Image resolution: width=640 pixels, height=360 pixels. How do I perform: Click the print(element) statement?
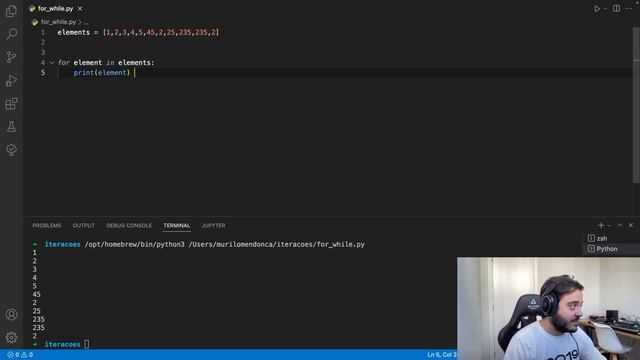(102, 73)
